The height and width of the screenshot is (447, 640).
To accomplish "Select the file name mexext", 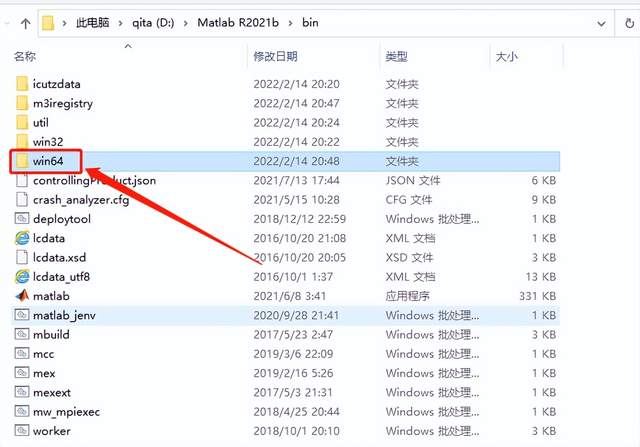I will click(51, 392).
